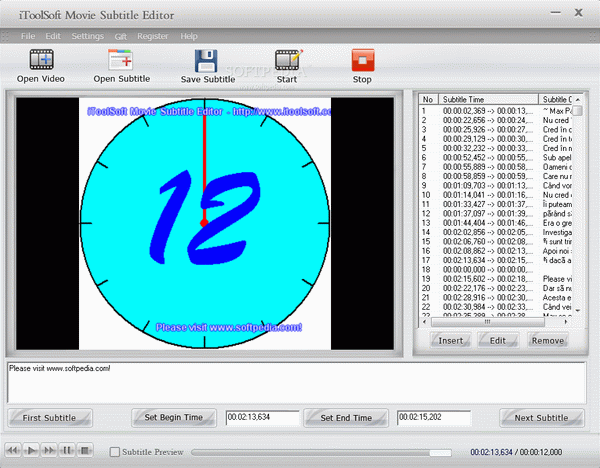This screenshot has width=600, height=468.
Task: Click the begin time field 00:02:13,634
Action: click(x=262, y=417)
